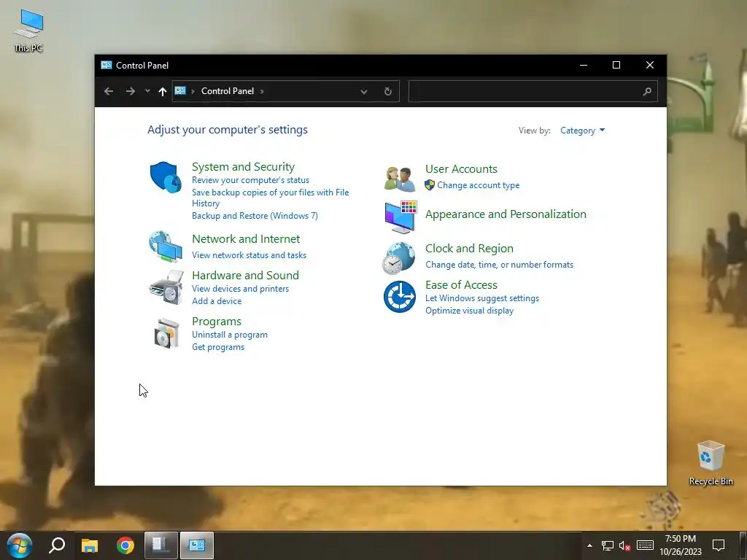747x560 pixels.
Task: Open the notification center icon
Action: coord(719,545)
